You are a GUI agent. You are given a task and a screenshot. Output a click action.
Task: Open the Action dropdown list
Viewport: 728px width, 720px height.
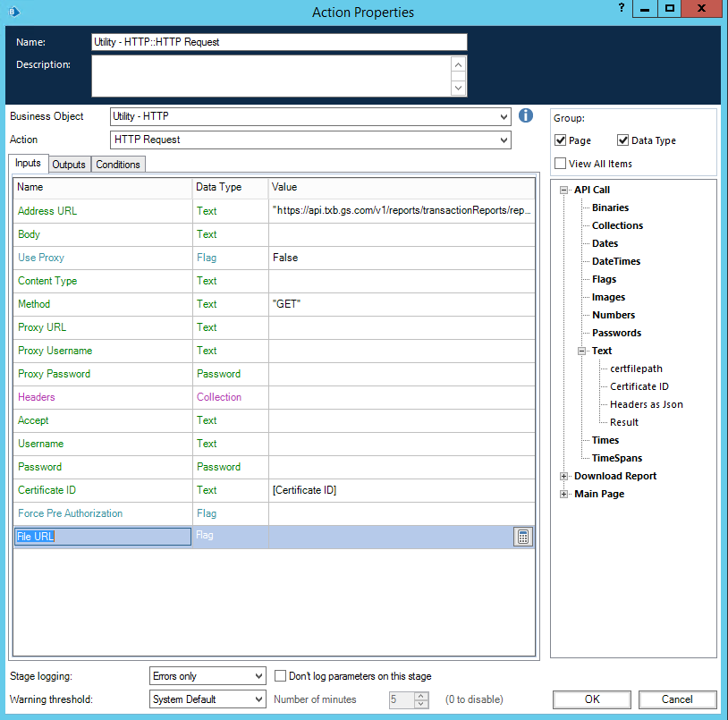pos(504,140)
